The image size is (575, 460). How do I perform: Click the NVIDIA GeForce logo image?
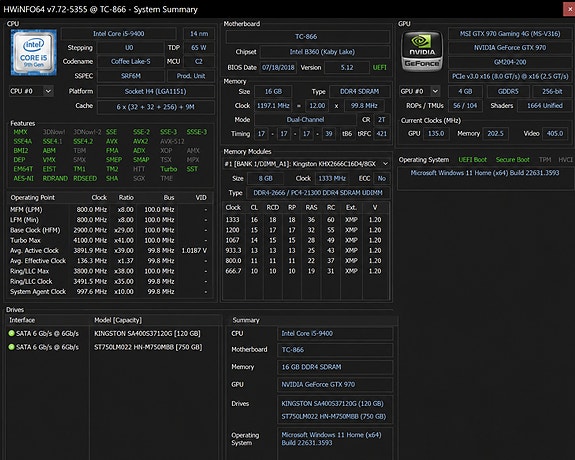[x=422, y=51]
